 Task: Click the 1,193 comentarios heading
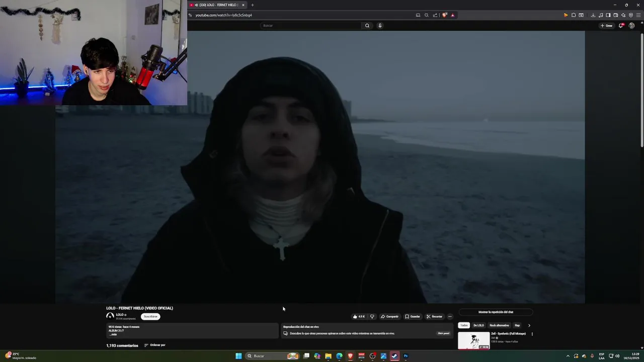pyautogui.click(x=122, y=345)
